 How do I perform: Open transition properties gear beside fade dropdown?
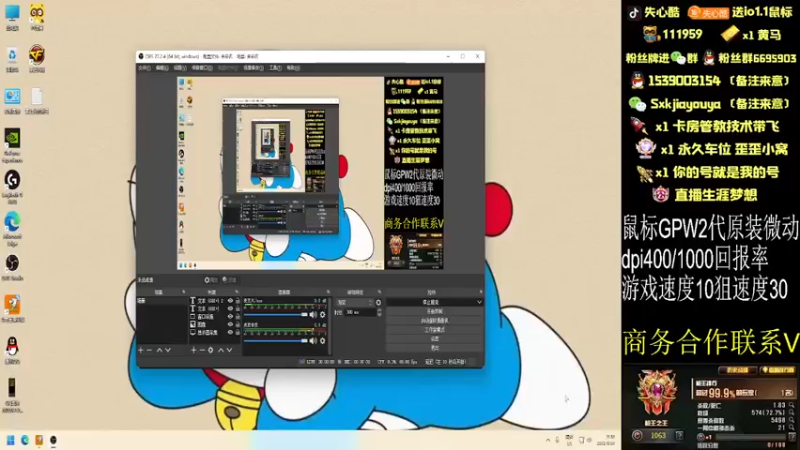click(x=378, y=303)
